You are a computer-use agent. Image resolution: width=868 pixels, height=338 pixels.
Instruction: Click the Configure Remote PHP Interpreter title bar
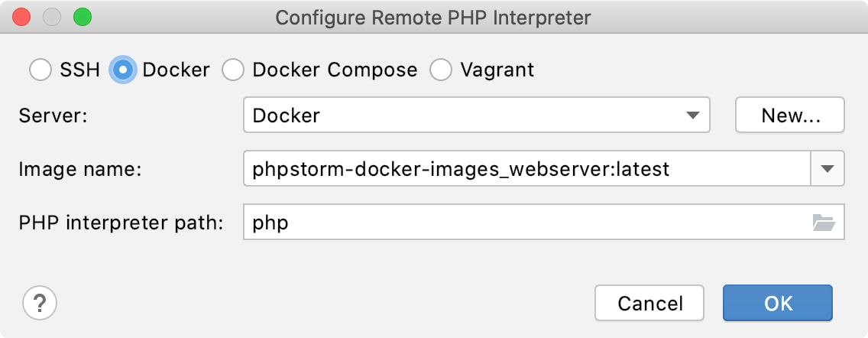point(433,17)
